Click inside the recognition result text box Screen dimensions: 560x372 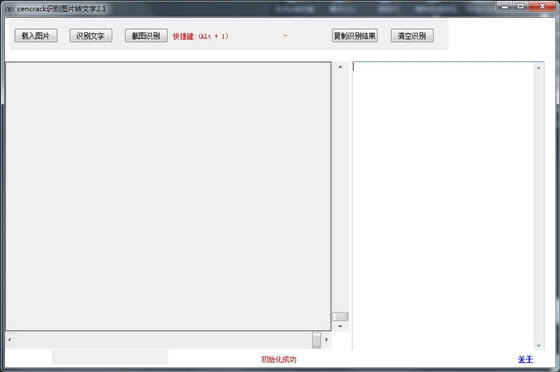pos(443,205)
